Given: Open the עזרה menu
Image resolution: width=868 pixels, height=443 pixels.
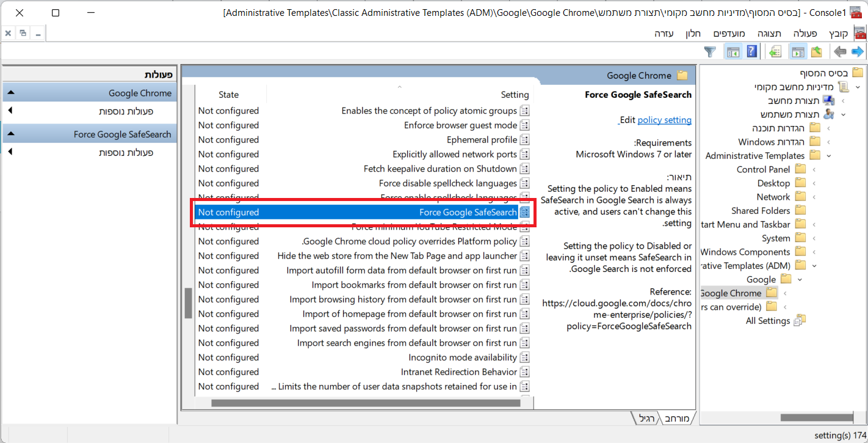Looking at the screenshot, I should pos(664,33).
